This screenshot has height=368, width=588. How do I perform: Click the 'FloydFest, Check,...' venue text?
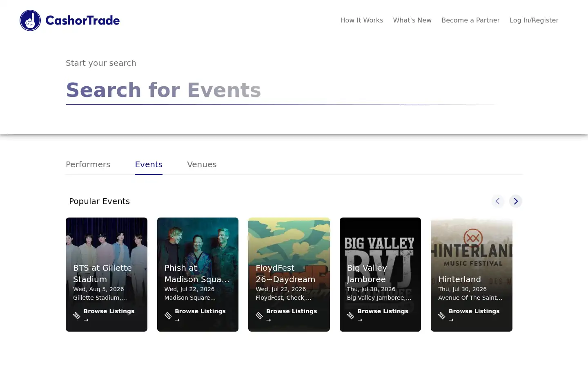[x=283, y=298]
